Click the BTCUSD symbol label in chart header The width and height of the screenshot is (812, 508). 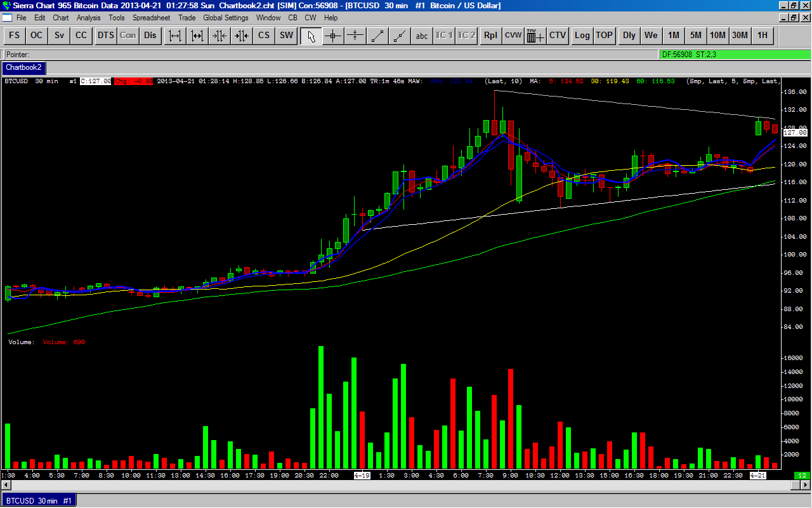pos(15,81)
